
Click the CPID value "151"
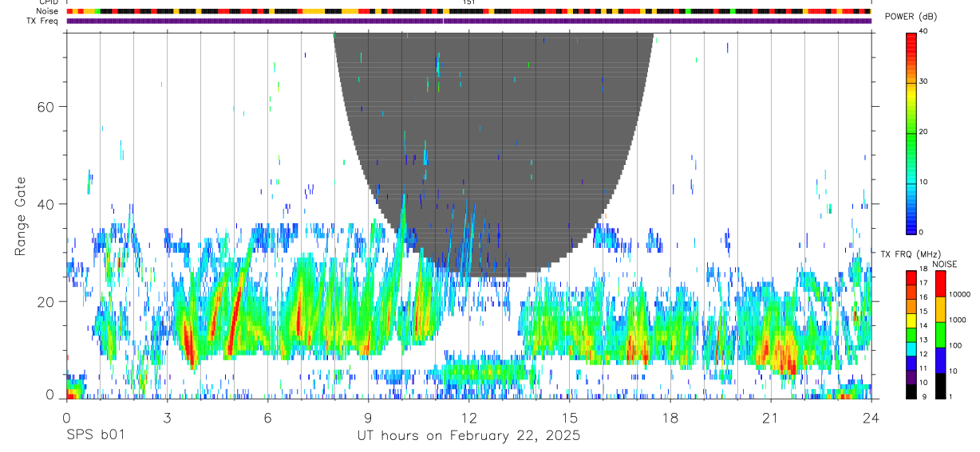pyautogui.click(x=468, y=2)
